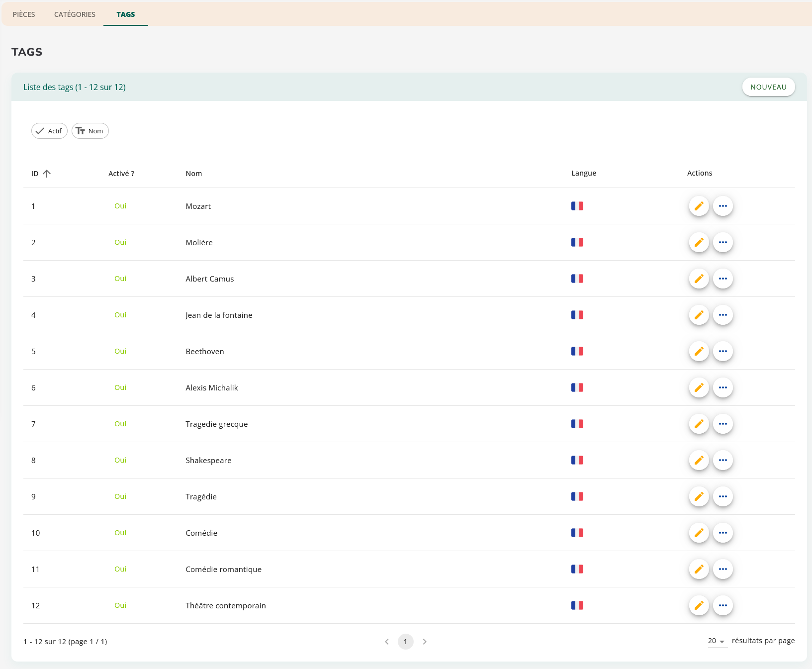
Task: Click edit pencil for Albert Camus
Action: [699, 279]
